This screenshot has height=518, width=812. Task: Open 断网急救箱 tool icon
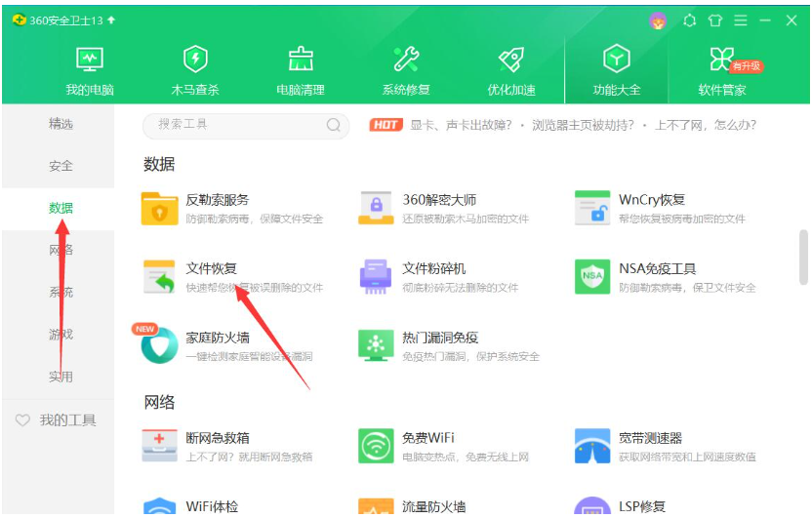pyautogui.click(x=160, y=446)
